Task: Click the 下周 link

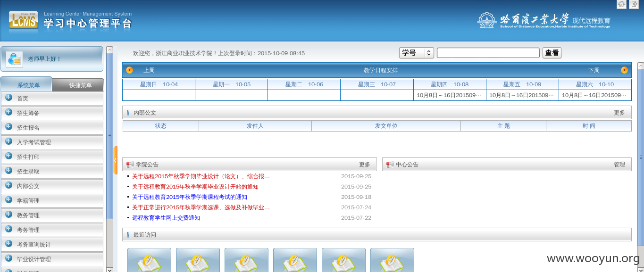Action: coord(594,70)
